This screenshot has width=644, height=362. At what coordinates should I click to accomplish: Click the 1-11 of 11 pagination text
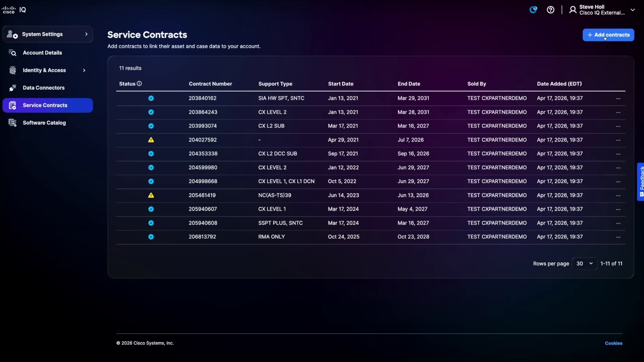click(611, 263)
